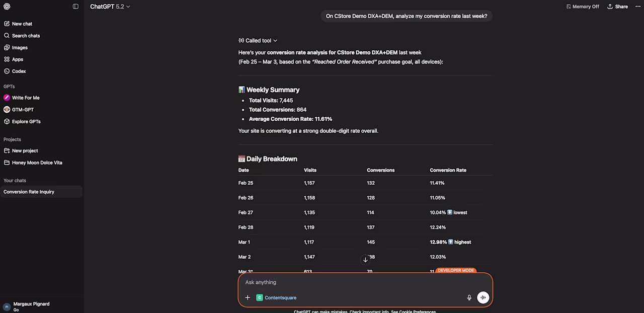Viewport: 644px width, 313px height.
Task: Collapse the sidebar with the panel icon
Action: [75, 7]
